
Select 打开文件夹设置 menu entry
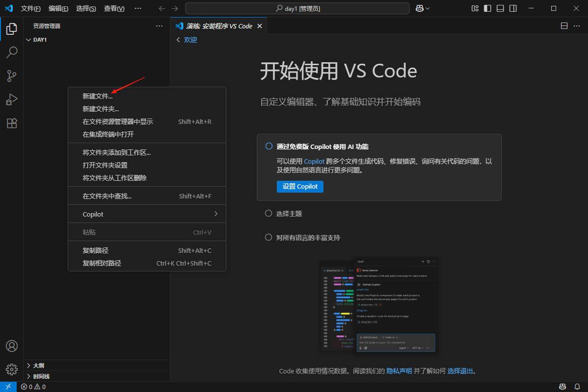147,165
